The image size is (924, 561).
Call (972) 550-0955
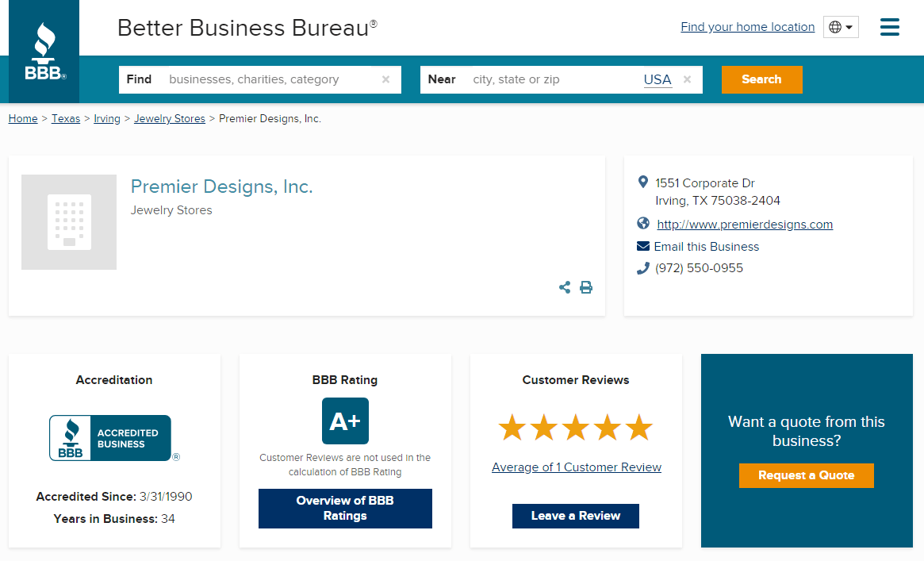click(699, 268)
